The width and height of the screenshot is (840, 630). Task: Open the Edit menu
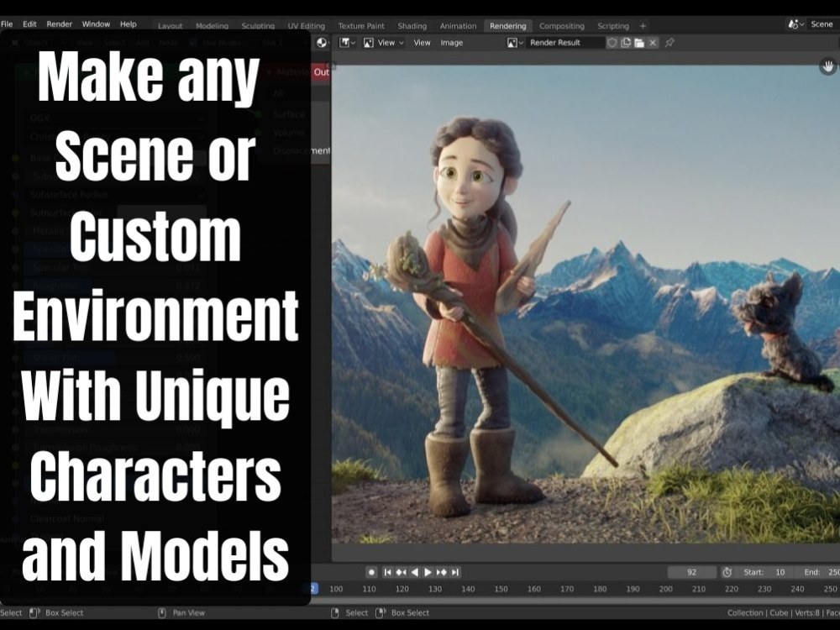coord(29,24)
